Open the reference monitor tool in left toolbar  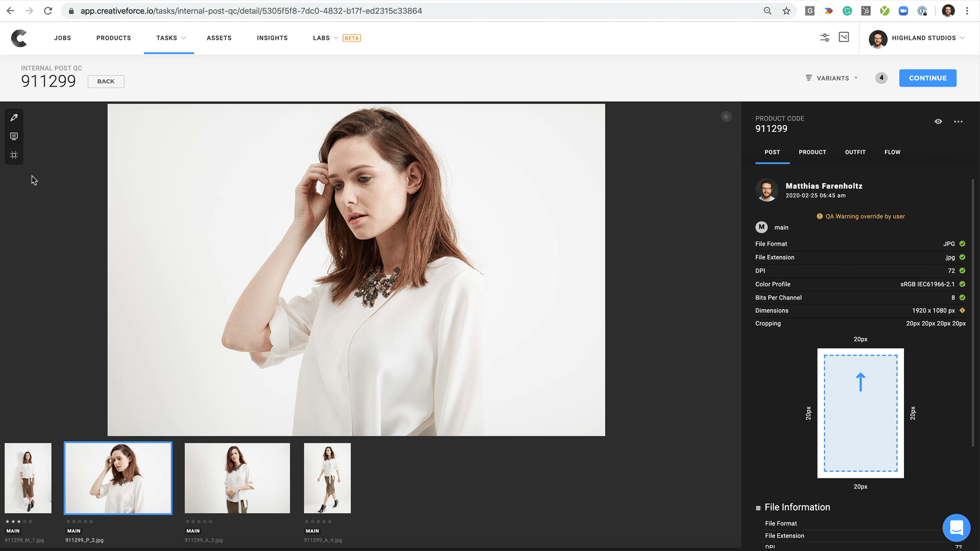click(x=14, y=136)
